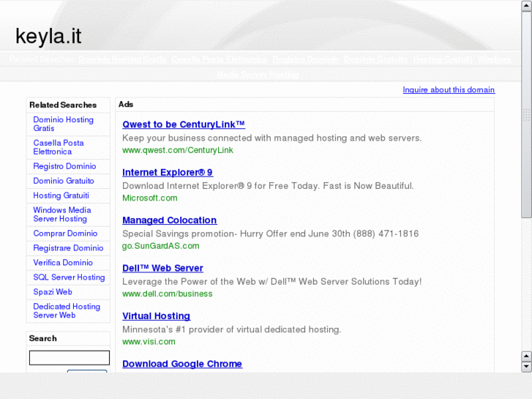Click the www.dell.com/business URL
The image size is (532, 399).
coord(168,294)
